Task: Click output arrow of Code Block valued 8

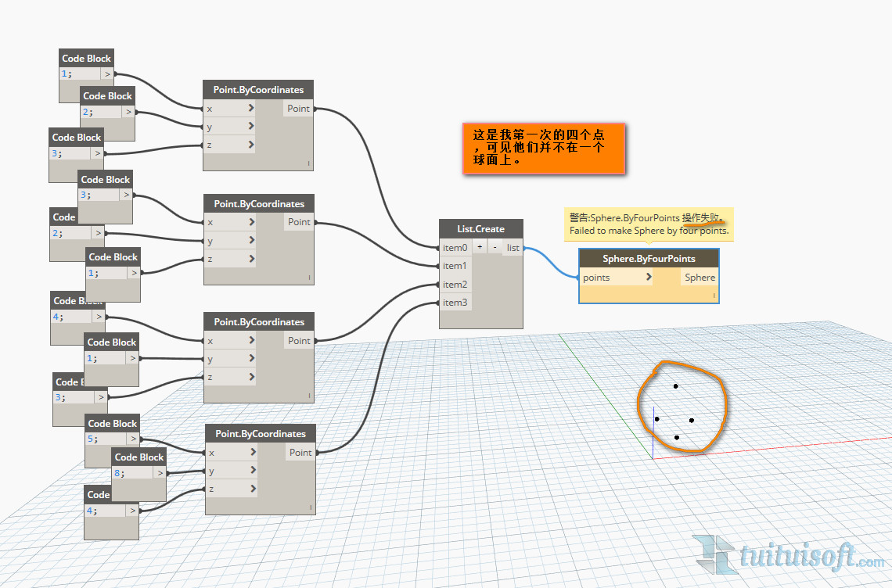Action: coord(160,473)
